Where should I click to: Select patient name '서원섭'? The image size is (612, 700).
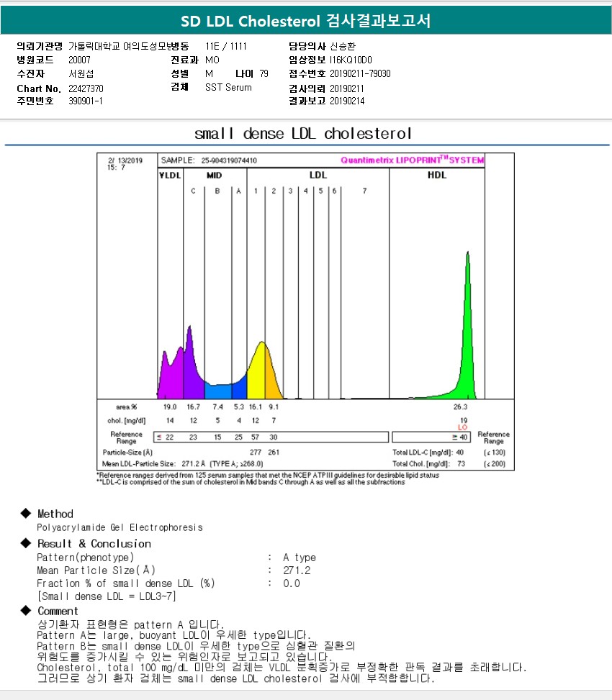(81, 73)
